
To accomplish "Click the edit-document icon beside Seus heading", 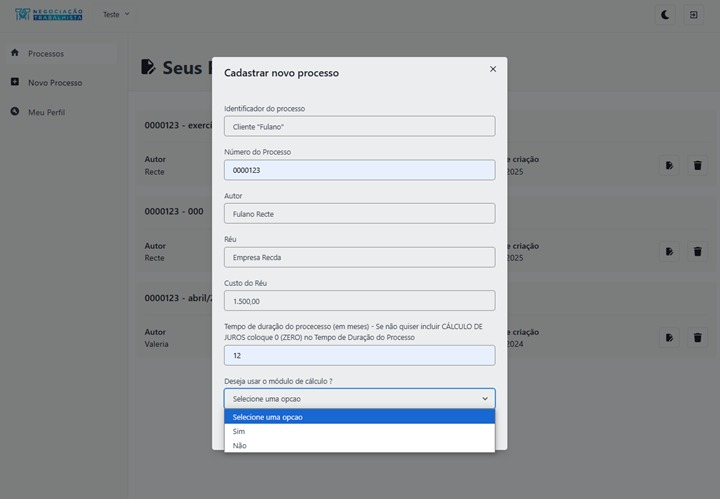I will click(x=148, y=67).
